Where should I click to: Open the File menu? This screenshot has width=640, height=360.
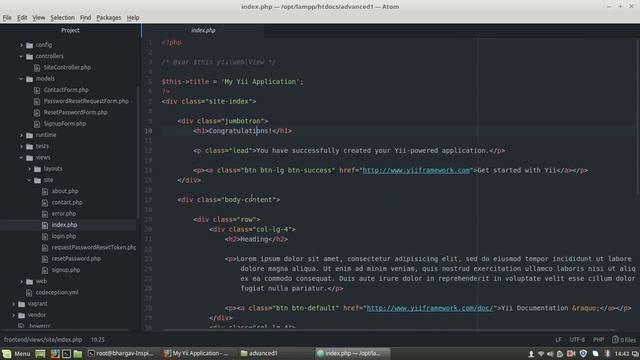[7, 18]
